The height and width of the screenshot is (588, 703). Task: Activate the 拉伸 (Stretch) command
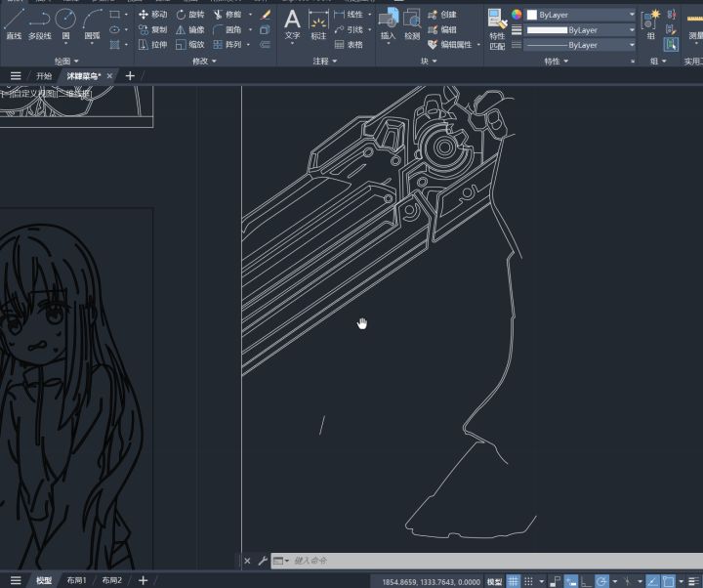[153, 44]
